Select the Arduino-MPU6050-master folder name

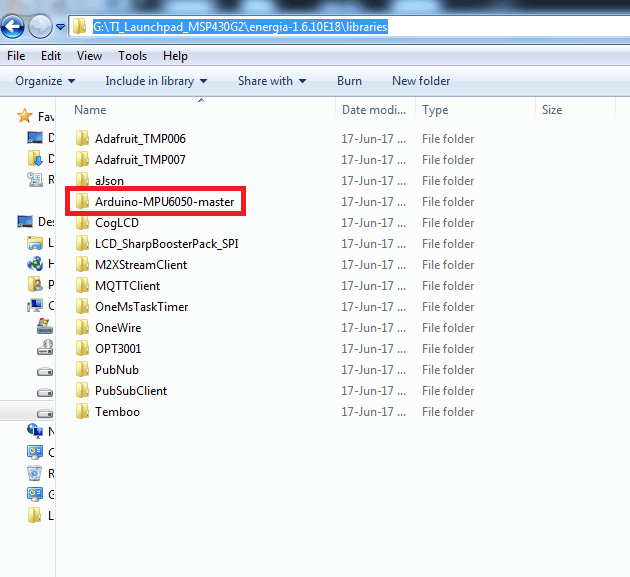pyautogui.click(x=164, y=202)
